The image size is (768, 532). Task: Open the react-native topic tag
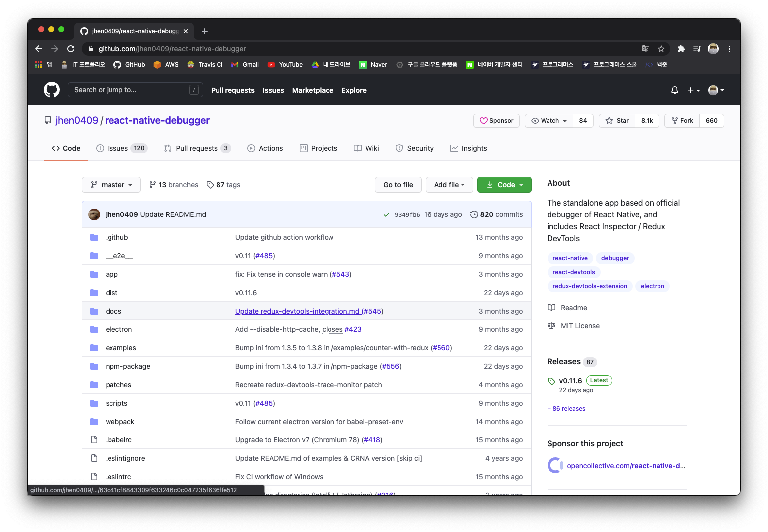pyautogui.click(x=570, y=258)
